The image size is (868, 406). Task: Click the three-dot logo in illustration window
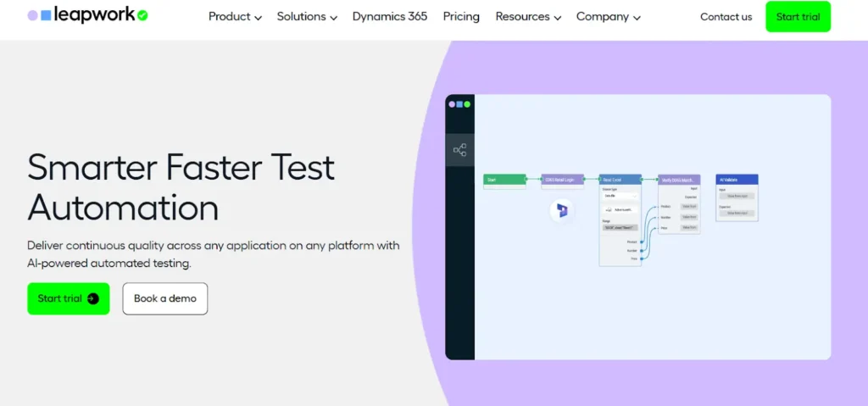[x=459, y=104]
